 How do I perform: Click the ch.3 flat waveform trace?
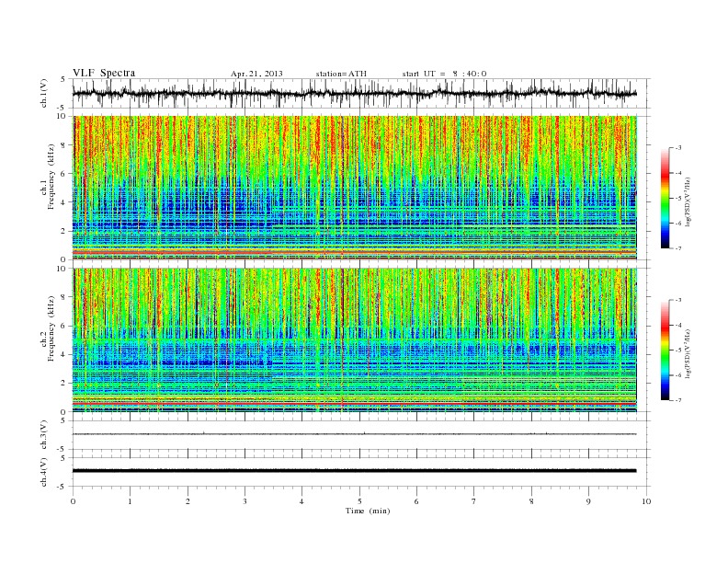point(354,434)
